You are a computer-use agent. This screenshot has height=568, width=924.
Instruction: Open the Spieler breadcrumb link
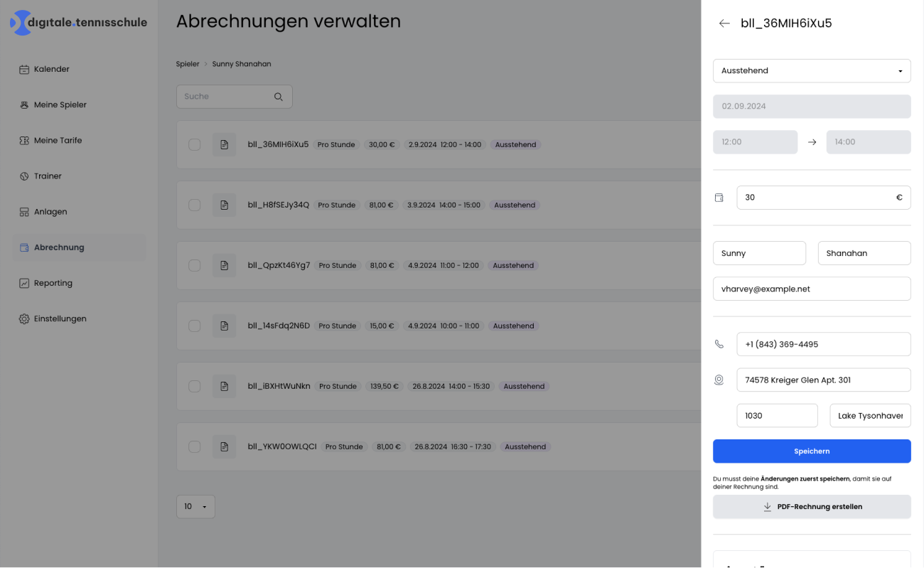click(x=187, y=63)
